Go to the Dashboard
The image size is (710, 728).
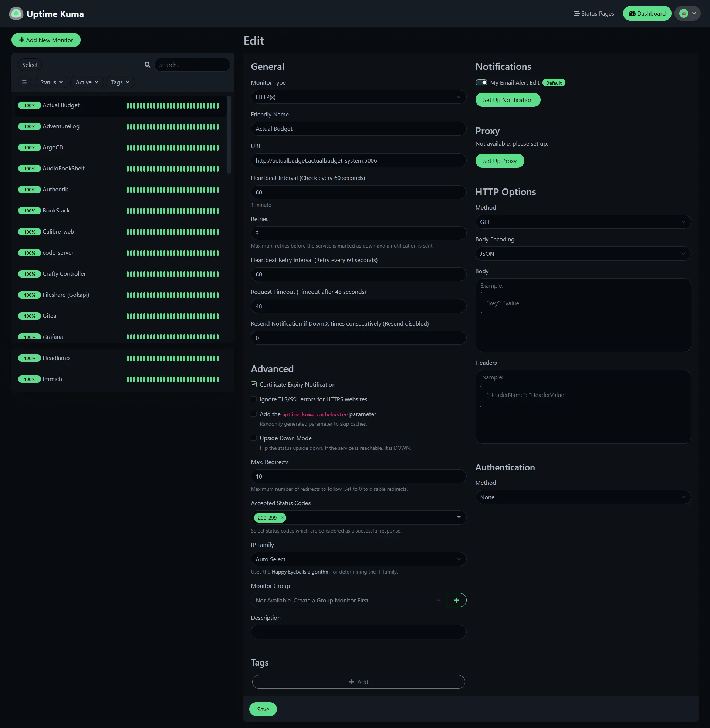647,14
